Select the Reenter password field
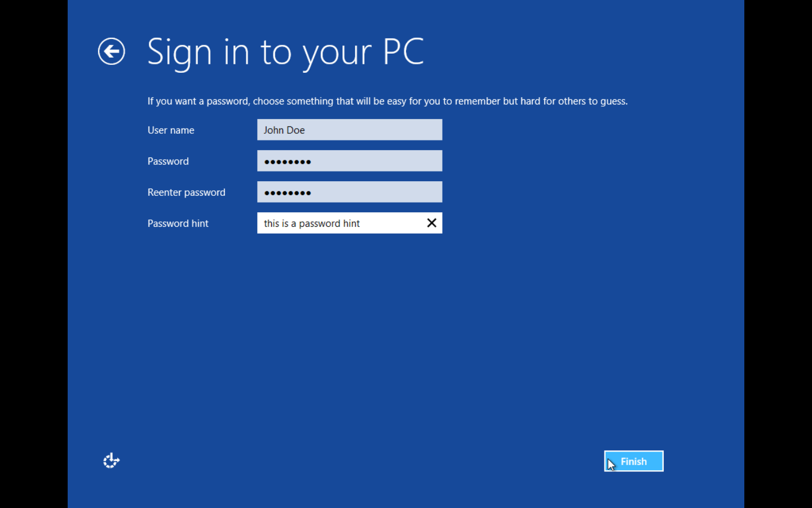Screen dimensions: 812x508 tap(350, 192)
